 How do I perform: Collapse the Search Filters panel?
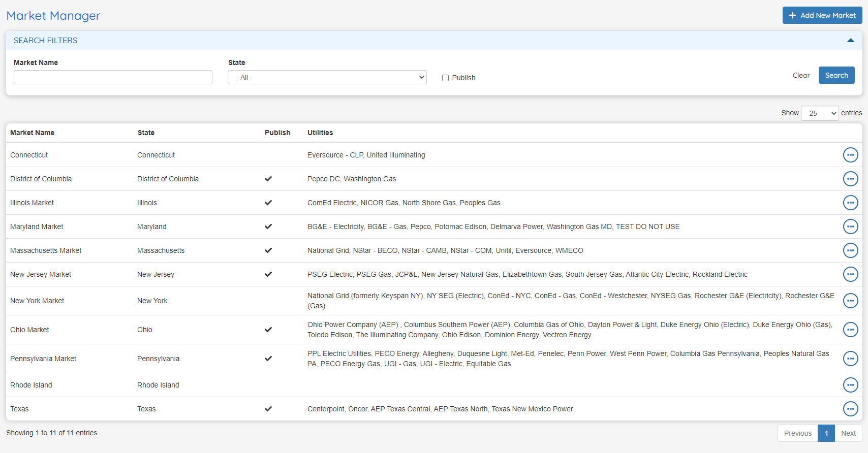coord(850,41)
